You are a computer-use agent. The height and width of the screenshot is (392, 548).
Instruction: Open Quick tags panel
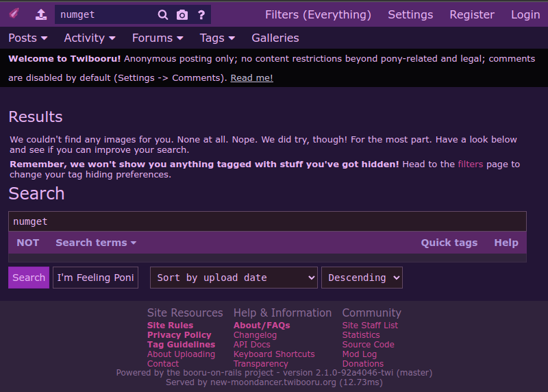coord(449,243)
